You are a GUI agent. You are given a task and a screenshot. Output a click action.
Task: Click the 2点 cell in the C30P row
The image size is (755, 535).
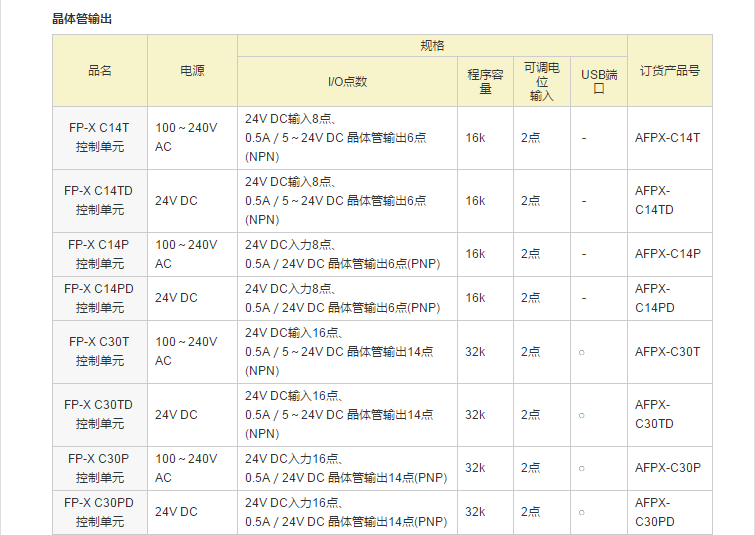pyautogui.click(x=542, y=468)
